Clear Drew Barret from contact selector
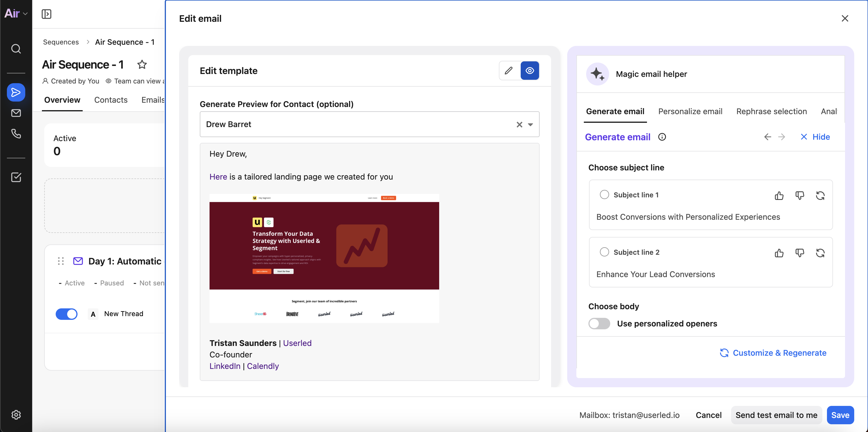Image resolution: width=868 pixels, height=432 pixels. point(519,124)
